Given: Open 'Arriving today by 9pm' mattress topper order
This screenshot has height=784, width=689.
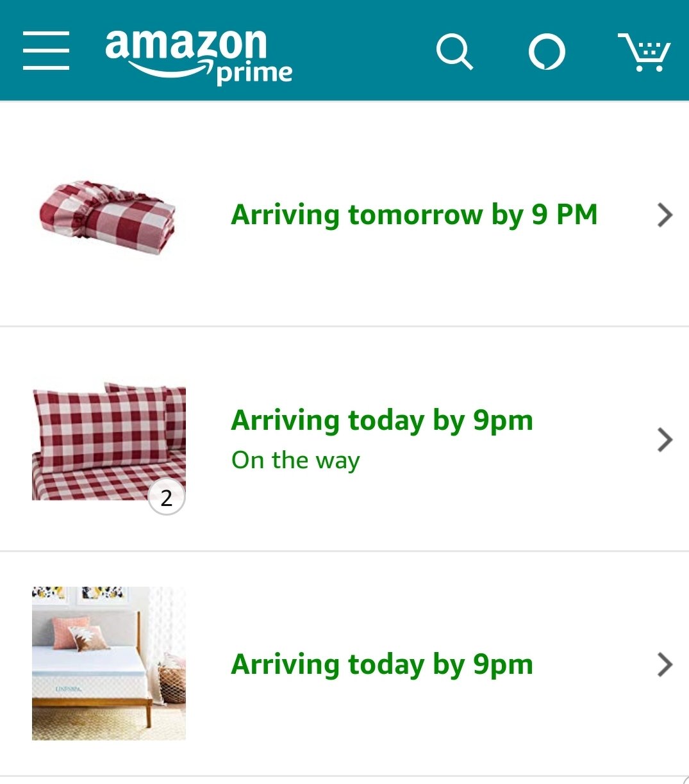Looking at the screenshot, I should pos(382,665).
